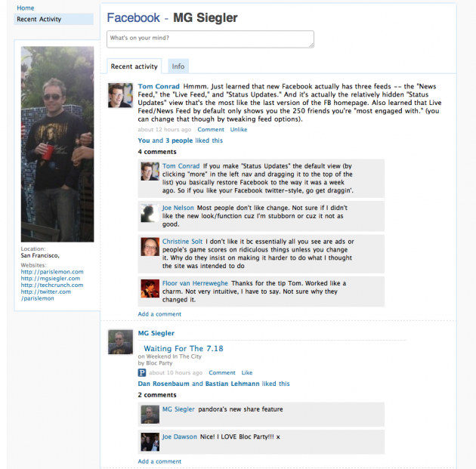Screen dimensions: 476x469
Task: Switch to the Info tab
Action: pyautogui.click(x=178, y=66)
